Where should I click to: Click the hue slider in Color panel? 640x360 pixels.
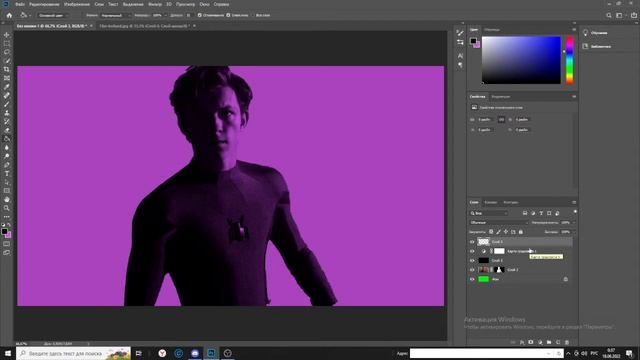click(569, 60)
